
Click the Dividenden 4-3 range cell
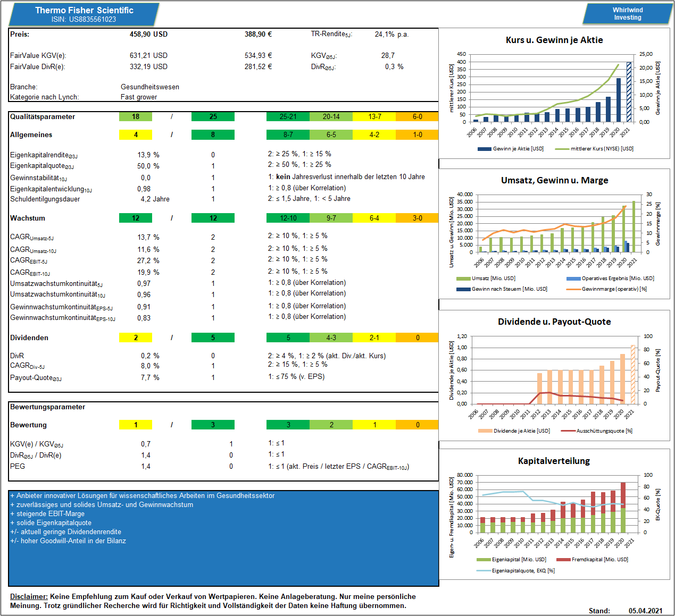[x=331, y=337]
